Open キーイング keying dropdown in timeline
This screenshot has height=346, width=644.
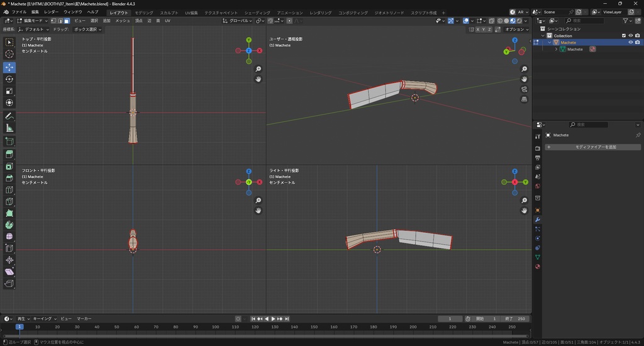[x=45, y=318]
